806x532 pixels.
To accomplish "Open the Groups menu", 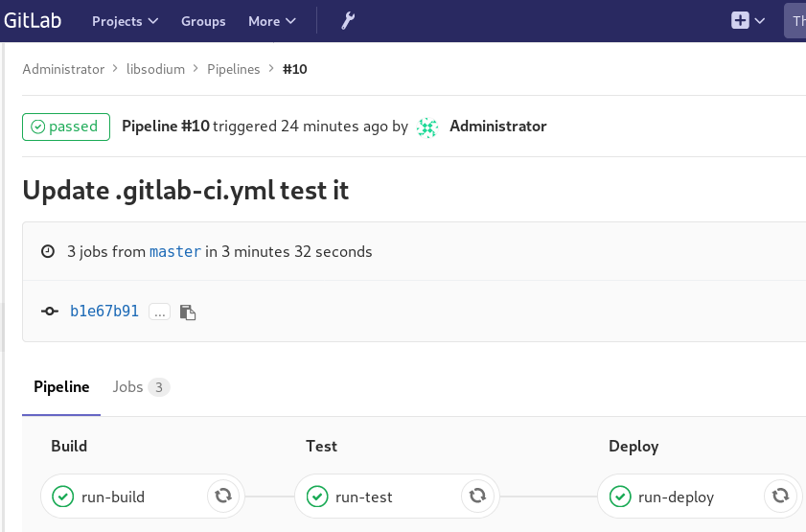I will click(x=203, y=21).
